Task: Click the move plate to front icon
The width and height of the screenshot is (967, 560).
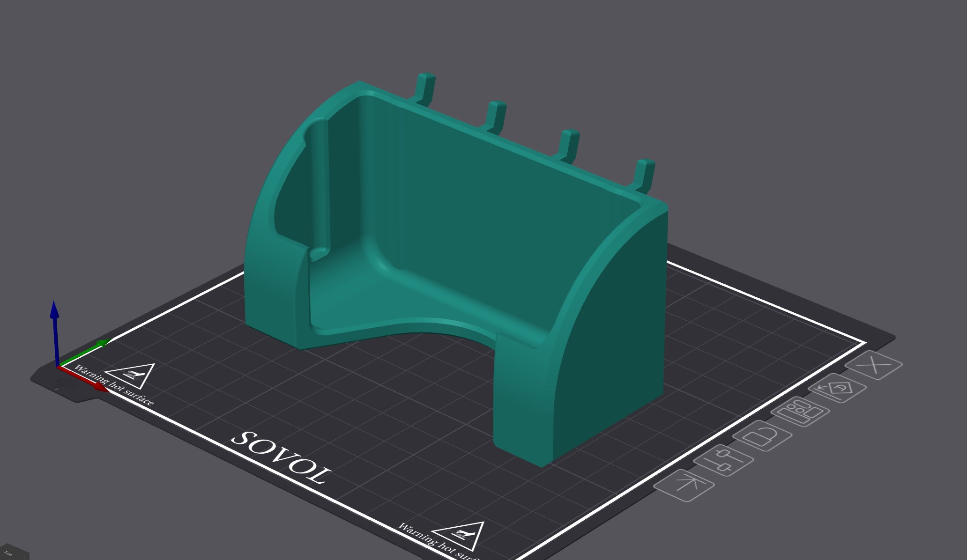Action: coord(684,485)
